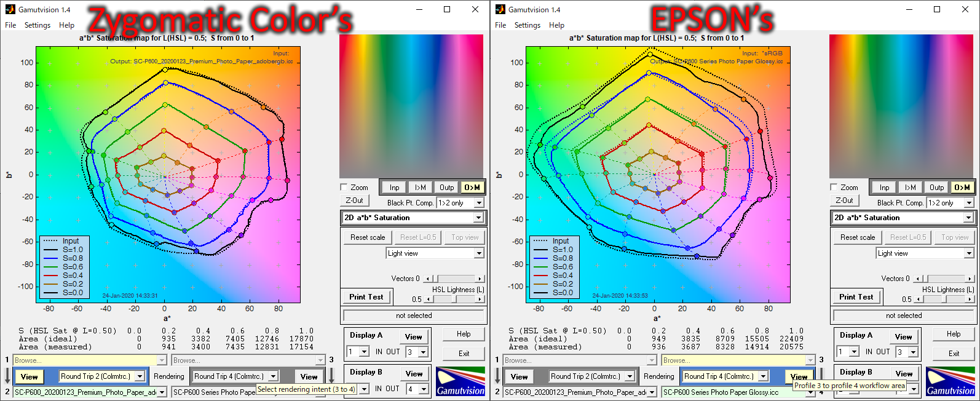The image size is (980, 401).
Task: Click the HSL Lightness slider right arrow, EPSON's window
Action: (970, 299)
